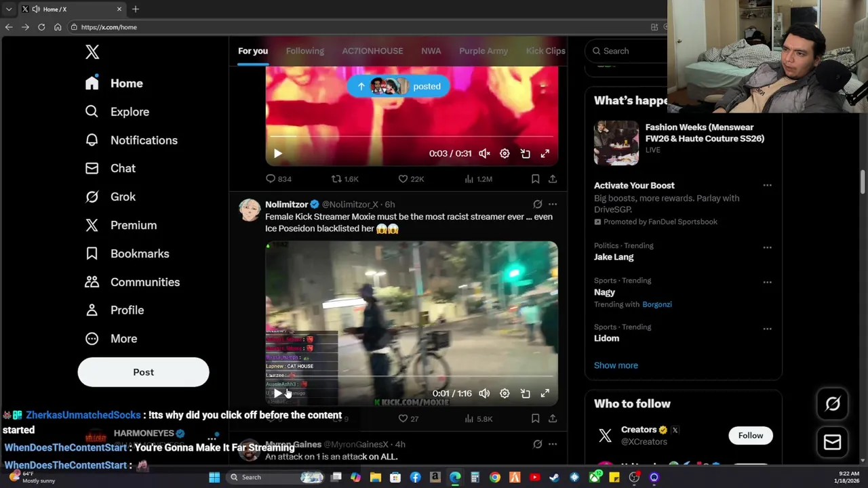Open more options for Jake Lang trend
The width and height of the screenshot is (868, 488).
tap(767, 247)
